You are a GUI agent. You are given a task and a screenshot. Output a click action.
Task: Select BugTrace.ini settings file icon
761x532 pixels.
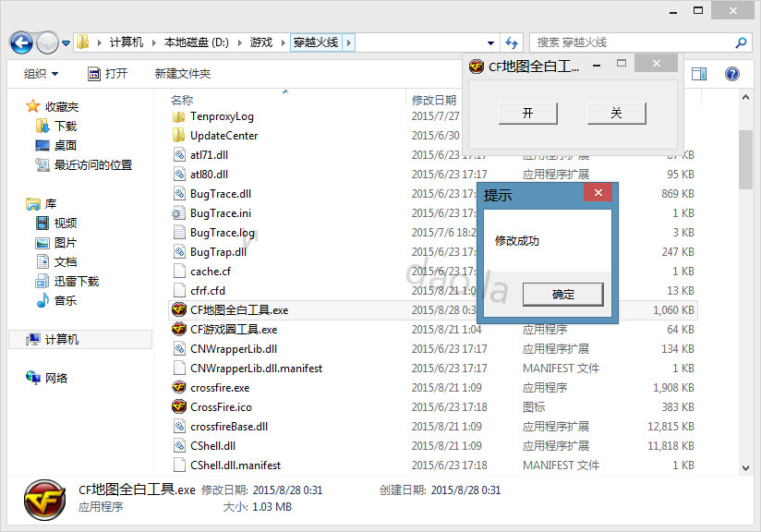tap(178, 213)
